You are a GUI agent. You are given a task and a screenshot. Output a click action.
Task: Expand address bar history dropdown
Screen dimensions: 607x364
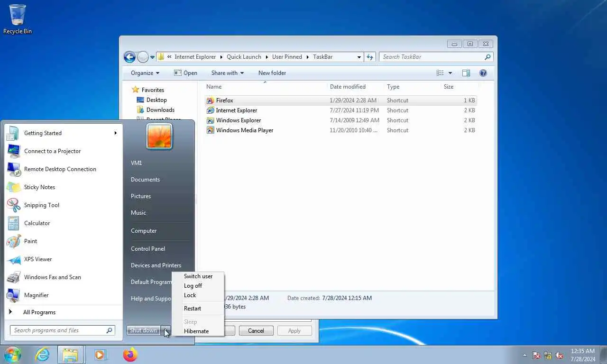coord(359,57)
